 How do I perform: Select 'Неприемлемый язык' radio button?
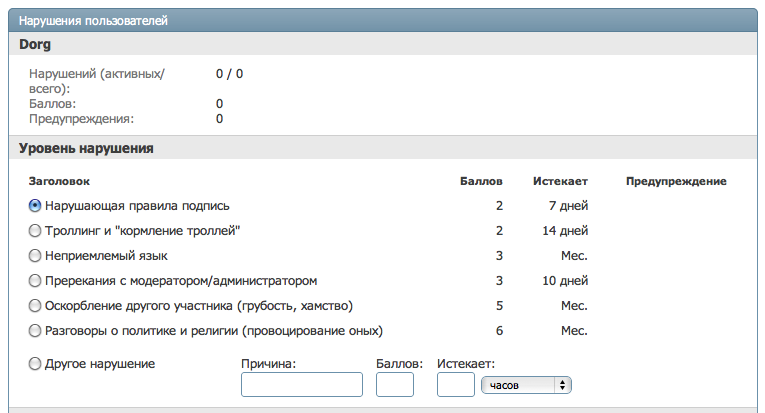pyautogui.click(x=35, y=256)
